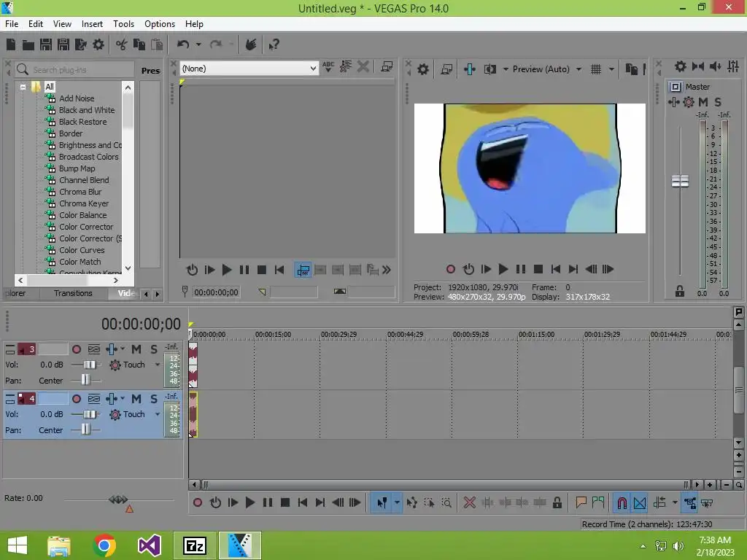
Task: Select Black and White plug-in
Action: tap(87, 110)
